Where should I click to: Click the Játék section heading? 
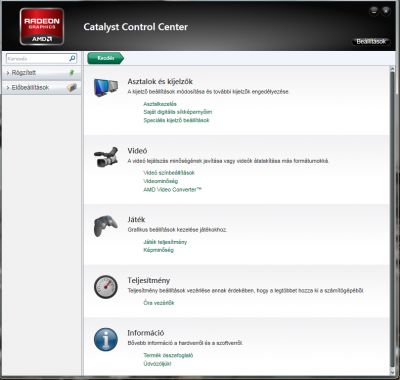pyautogui.click(x=136, y=220)
